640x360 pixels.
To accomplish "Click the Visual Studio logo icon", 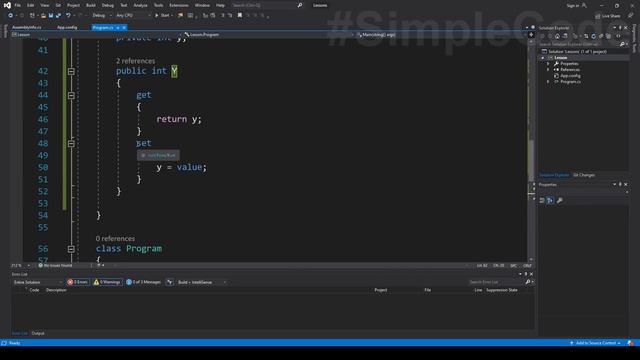I will click(x=7, y=5).
